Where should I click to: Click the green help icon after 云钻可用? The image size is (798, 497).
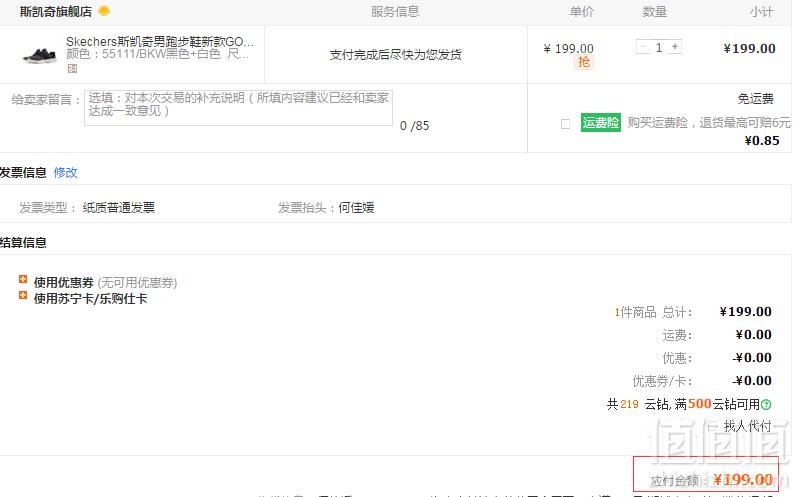[766, 404]
